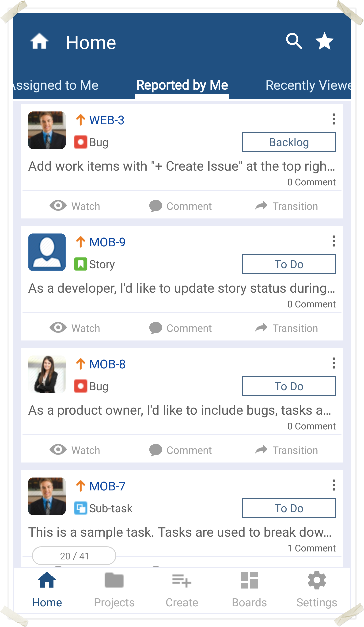Viewport: 364px width, 627px height.
Task: Toggle Watch on issue MOB-8
Action: 75,450
